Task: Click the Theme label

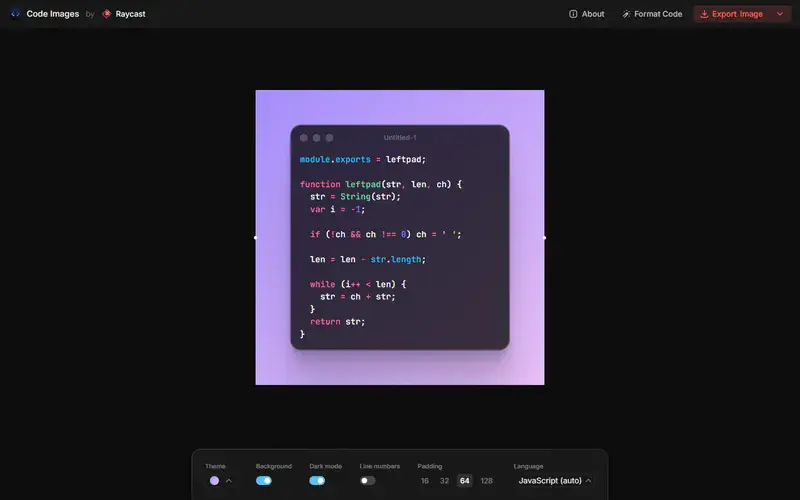Action: [215, 466]
